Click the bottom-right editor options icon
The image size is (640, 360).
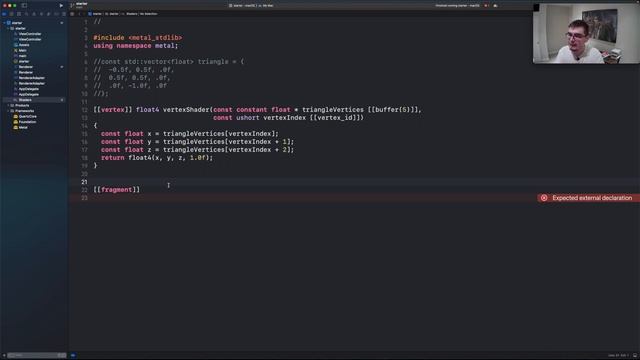tap(635, 356)
